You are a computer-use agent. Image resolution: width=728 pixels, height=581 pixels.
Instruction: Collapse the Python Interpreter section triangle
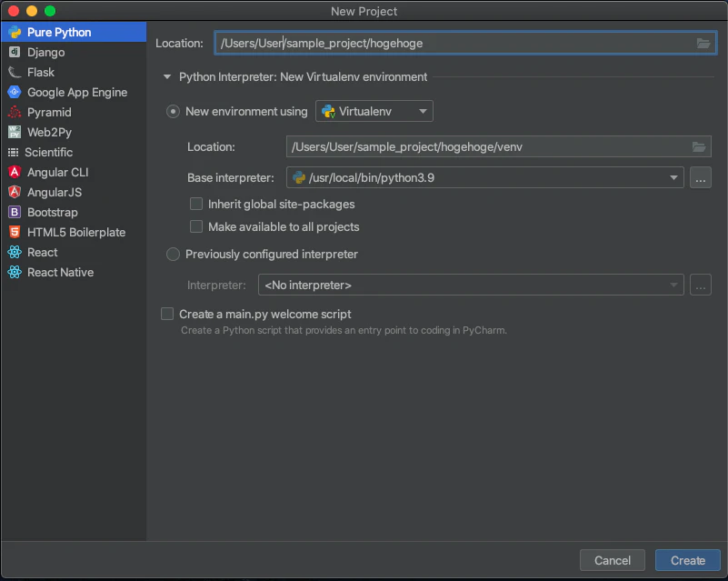[167, 76]
